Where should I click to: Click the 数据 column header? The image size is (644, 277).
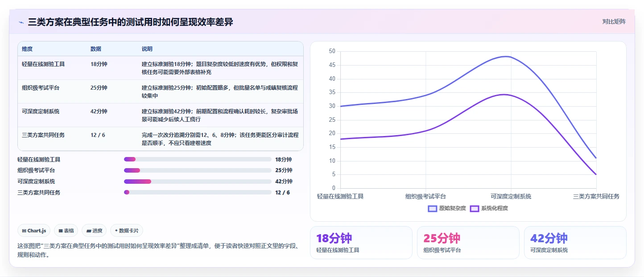point(96,49)
